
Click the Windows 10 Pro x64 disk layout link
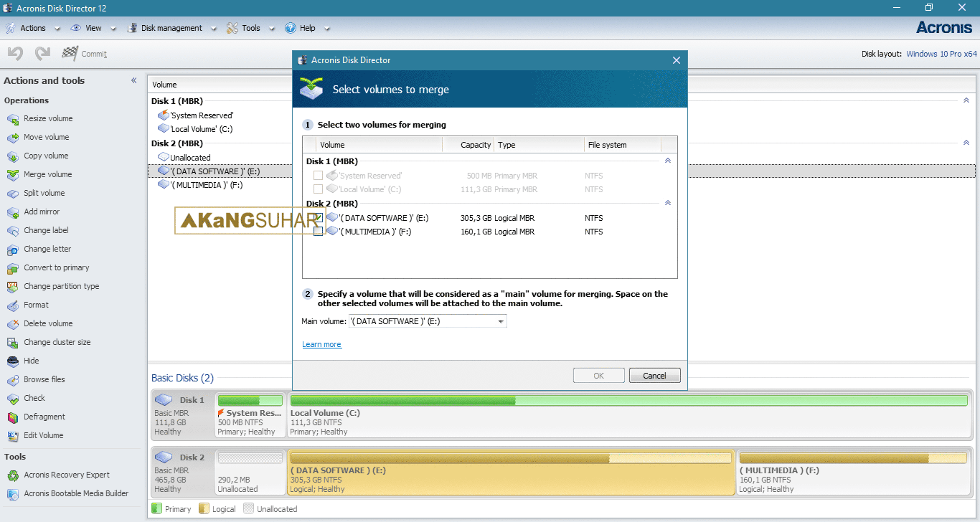(941, 54)
